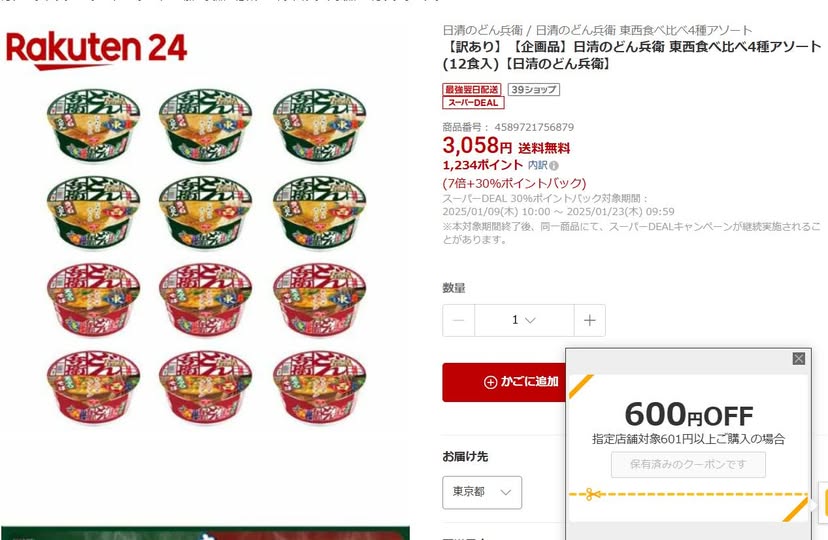Add item to cart with かごに追加

coord(504,382)
